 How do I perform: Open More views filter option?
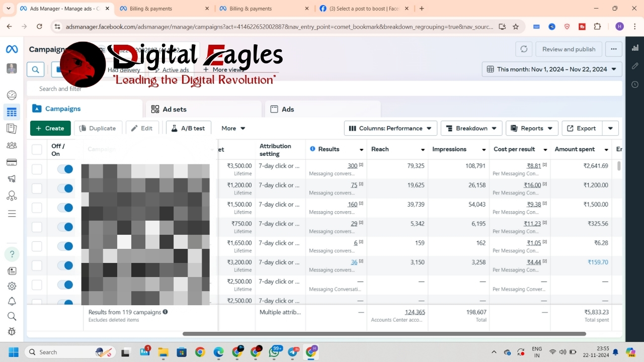223,70
